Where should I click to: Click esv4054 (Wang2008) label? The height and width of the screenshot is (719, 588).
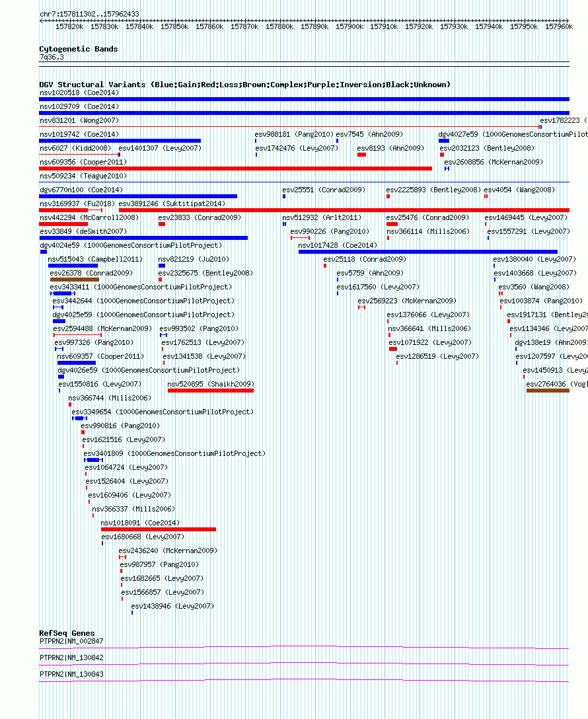click(519, 190)
